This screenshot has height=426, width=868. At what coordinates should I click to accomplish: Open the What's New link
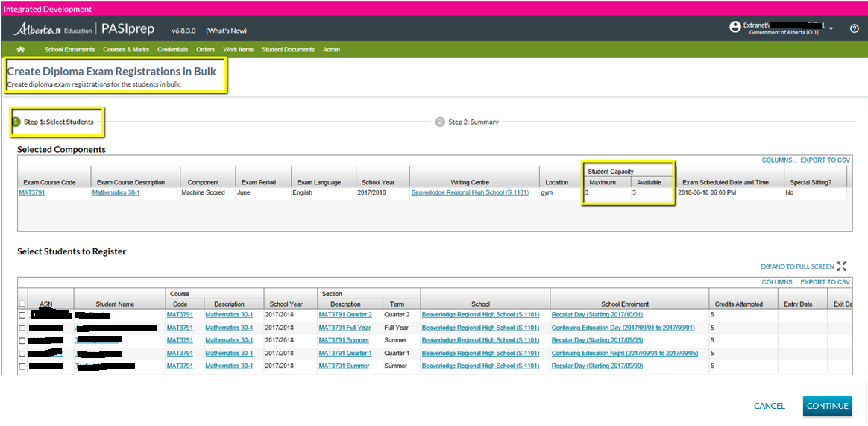226,31
